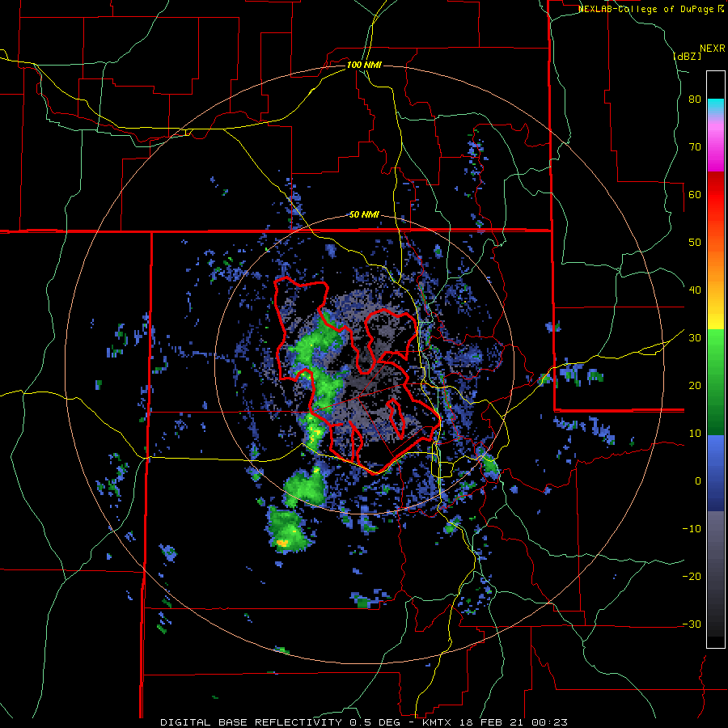
Task: Click the 50 dBZ value on the legend
Action: pos(695,243)
